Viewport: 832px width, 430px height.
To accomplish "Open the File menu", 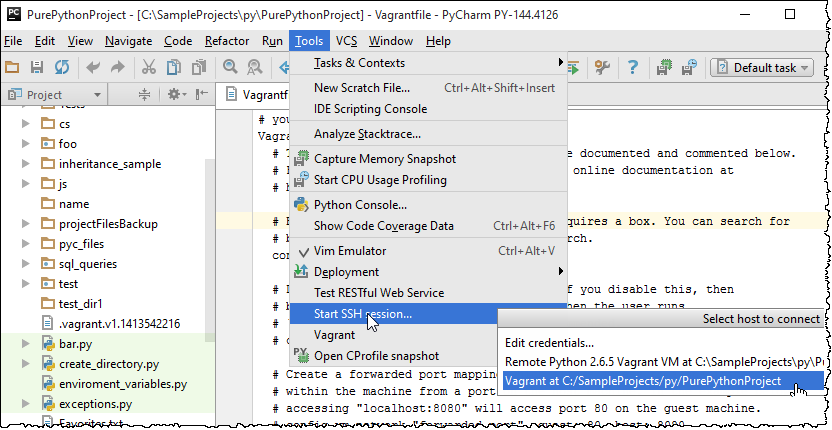I will click(x=13, y=41).
